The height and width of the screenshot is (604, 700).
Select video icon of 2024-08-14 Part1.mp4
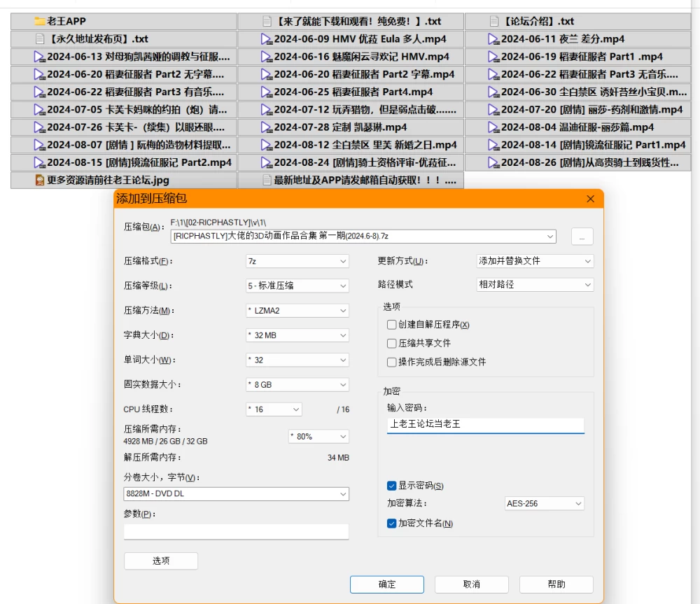[493, 145]
